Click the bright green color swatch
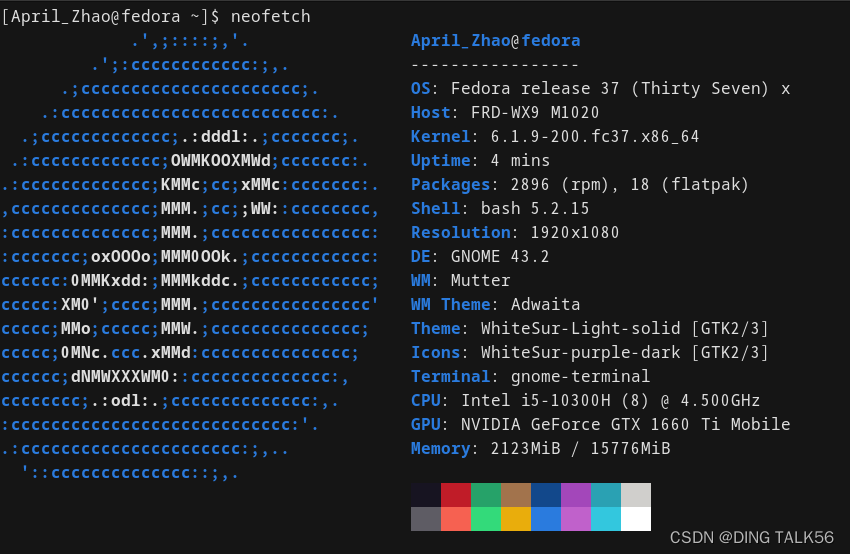The width and height of the screenshot is (850, 554). click(486, 519)
